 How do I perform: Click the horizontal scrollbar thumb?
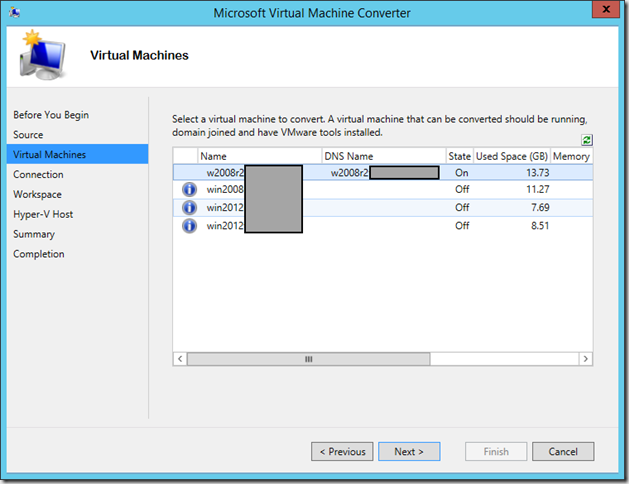pos(308,359)
